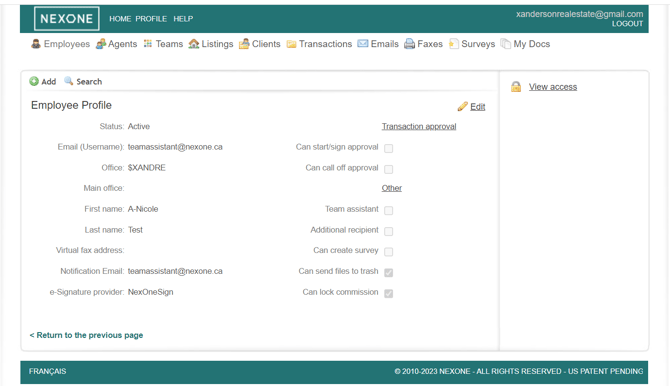Image resolution: width=670 pixels, height=386 pixels.
Task: Toggle Can send files to trash checkbox
Action: [388, 273]
